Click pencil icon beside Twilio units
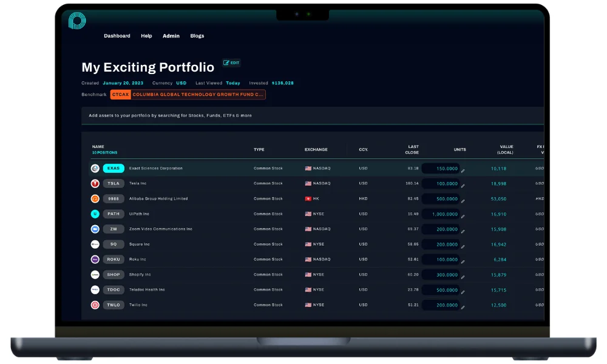 point(463,307)
